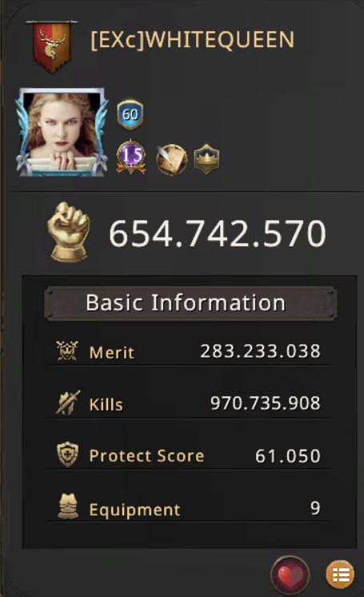Click the Merit value 283.233.038
364x597 pixels.
261,351
